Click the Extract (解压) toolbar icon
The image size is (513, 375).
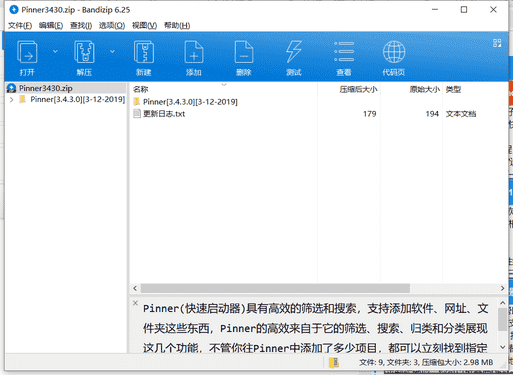(x=84, y=52)
